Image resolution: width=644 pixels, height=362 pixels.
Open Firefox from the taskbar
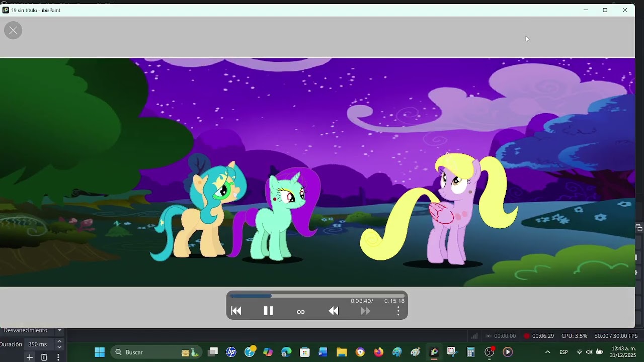[x=378, y=352]
